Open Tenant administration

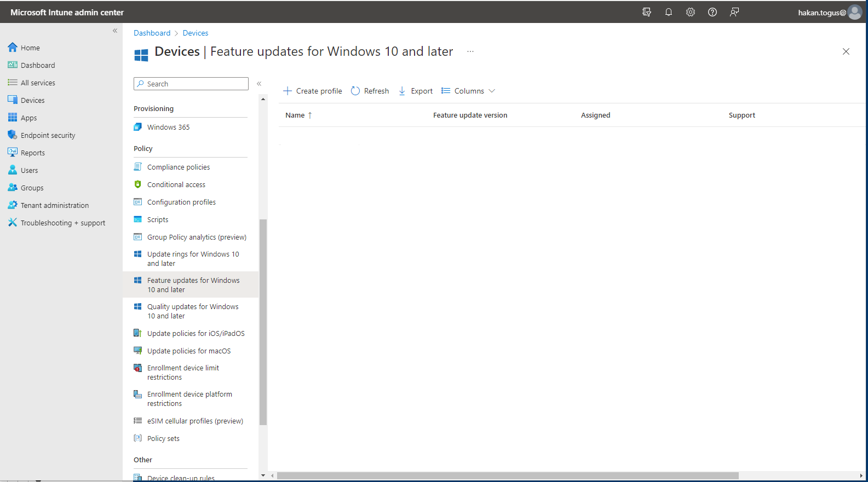[54, 205]
